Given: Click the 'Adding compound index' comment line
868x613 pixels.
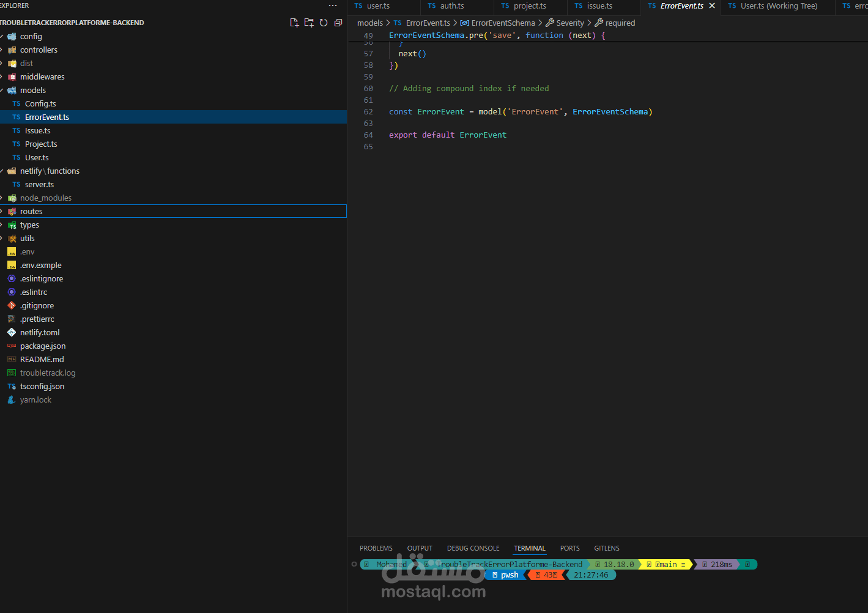Looking at the screenshot, I should 469,89.
